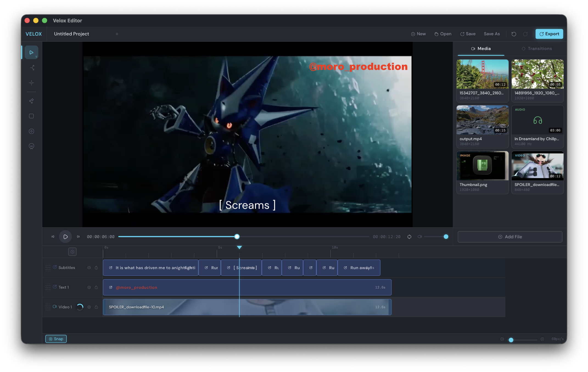Toggle lock on Video 1 track
The image size is (588, 372).
pos(96,307)
